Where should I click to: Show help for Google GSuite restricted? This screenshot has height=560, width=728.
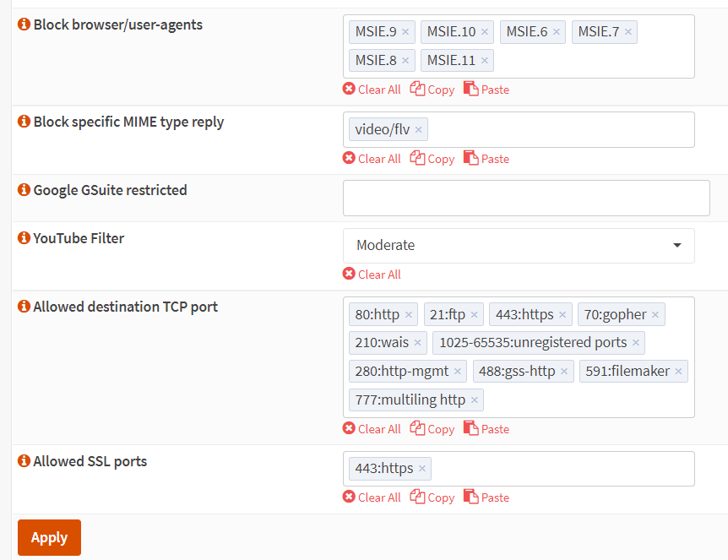coord(24,191)
